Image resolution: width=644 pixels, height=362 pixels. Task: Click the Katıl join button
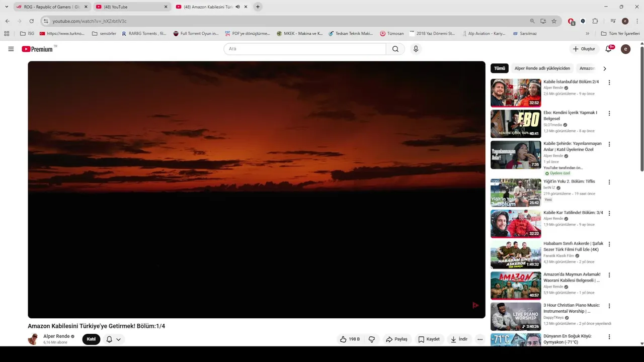coord(91,339)
